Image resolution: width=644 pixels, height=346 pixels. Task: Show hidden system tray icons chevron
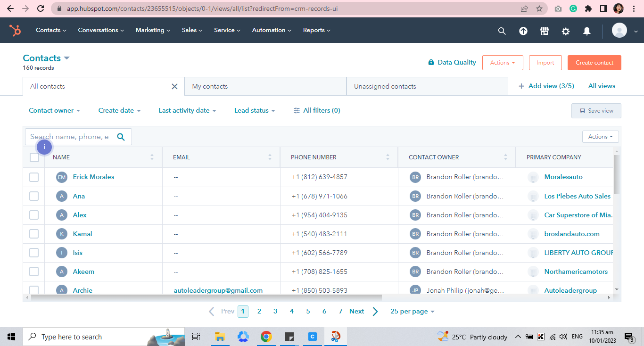518,337
